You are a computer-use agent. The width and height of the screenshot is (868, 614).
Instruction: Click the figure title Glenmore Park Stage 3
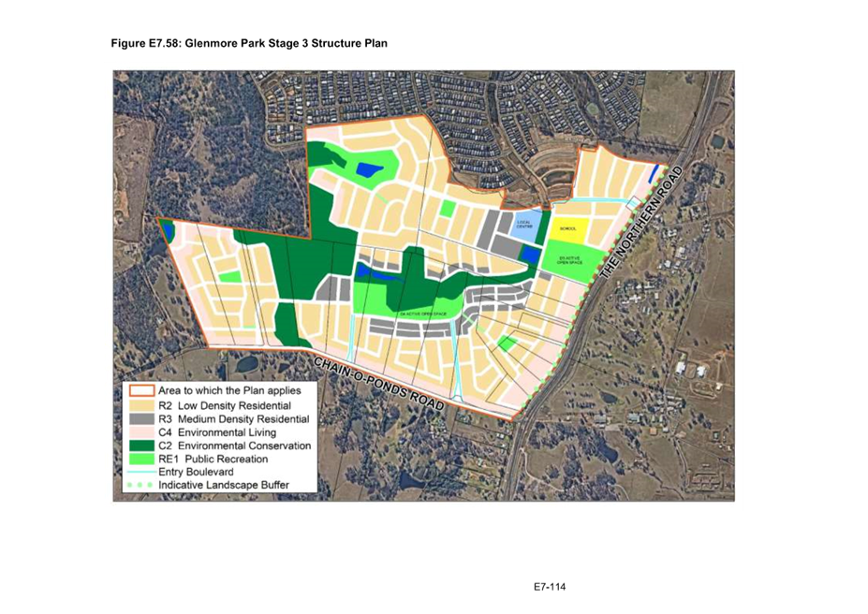click(248, 43)
